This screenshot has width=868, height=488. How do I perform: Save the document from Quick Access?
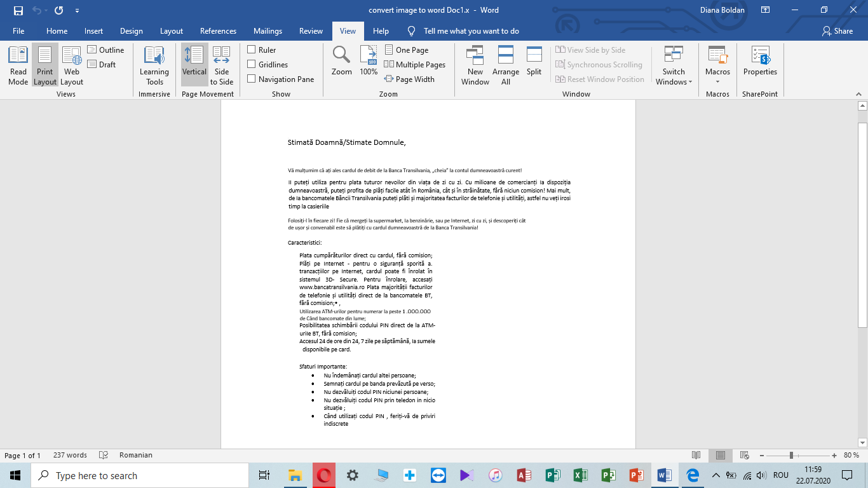click(18, 10)
